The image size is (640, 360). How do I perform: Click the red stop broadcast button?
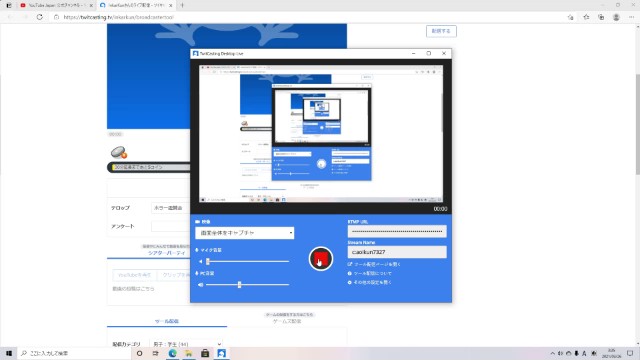click(320, 258)
